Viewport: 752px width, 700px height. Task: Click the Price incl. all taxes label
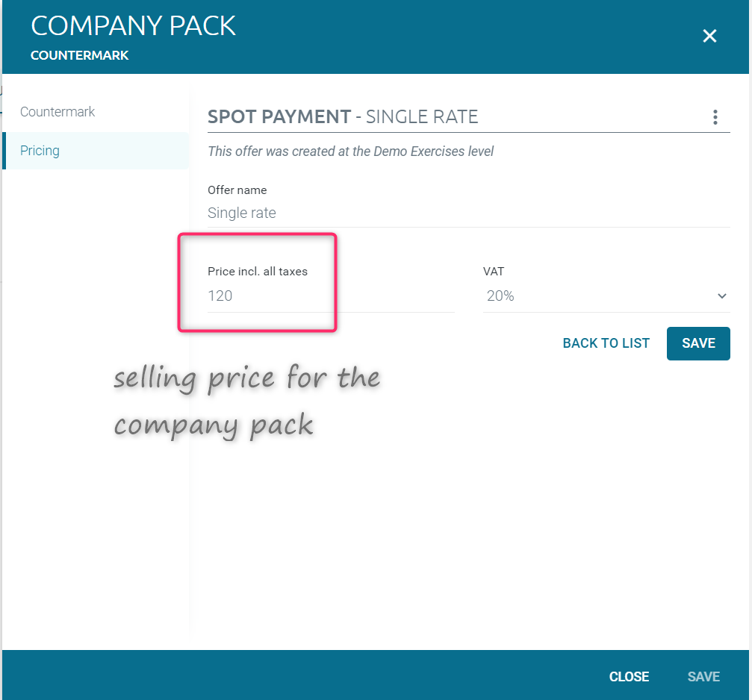tap(257, 272)
